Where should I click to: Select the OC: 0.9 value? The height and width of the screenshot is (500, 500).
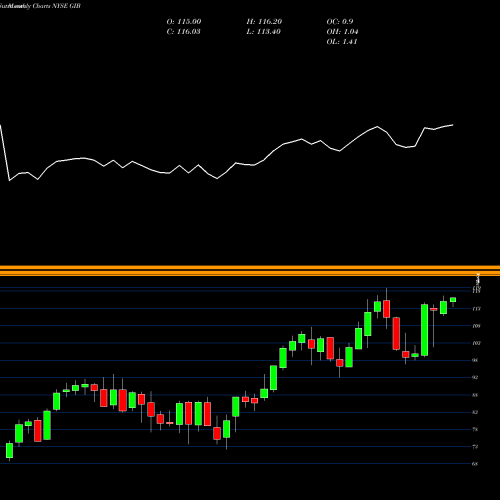click(x=340, y=22)
